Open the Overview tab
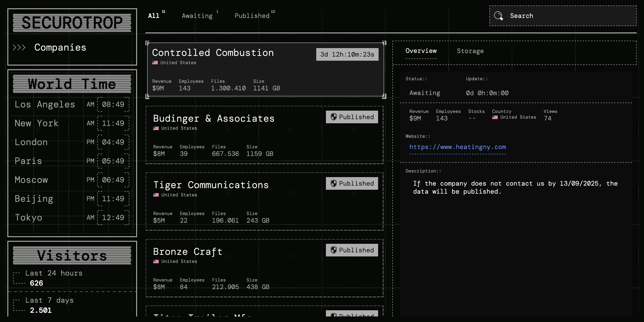The width and height of the screenshot is (644, 322). (x=421, y=51)
